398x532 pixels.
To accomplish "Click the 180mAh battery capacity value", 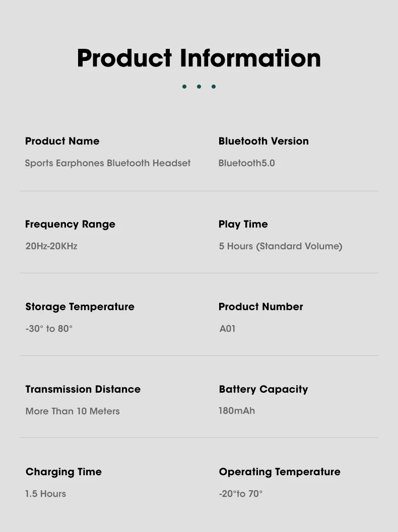I will [x=237, y=411].
